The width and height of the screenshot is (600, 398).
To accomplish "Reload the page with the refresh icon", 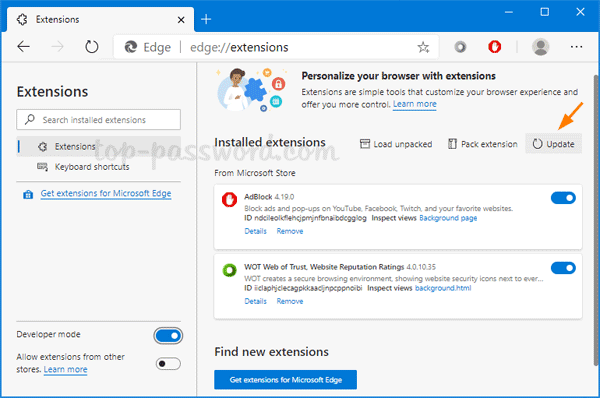I will click(91, 47).
